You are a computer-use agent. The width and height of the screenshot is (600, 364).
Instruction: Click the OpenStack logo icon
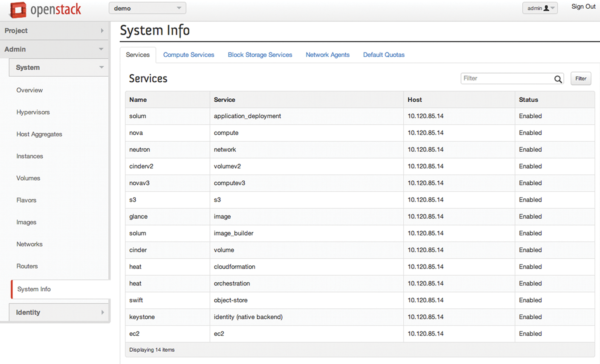18,10
